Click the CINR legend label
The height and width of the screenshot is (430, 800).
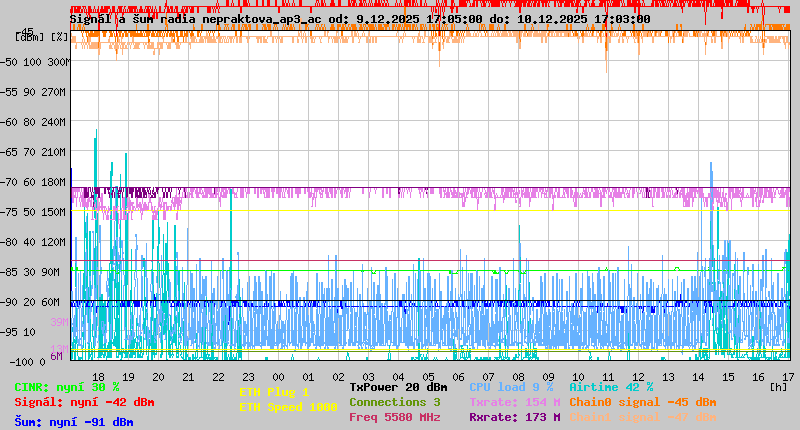(66, 387)
